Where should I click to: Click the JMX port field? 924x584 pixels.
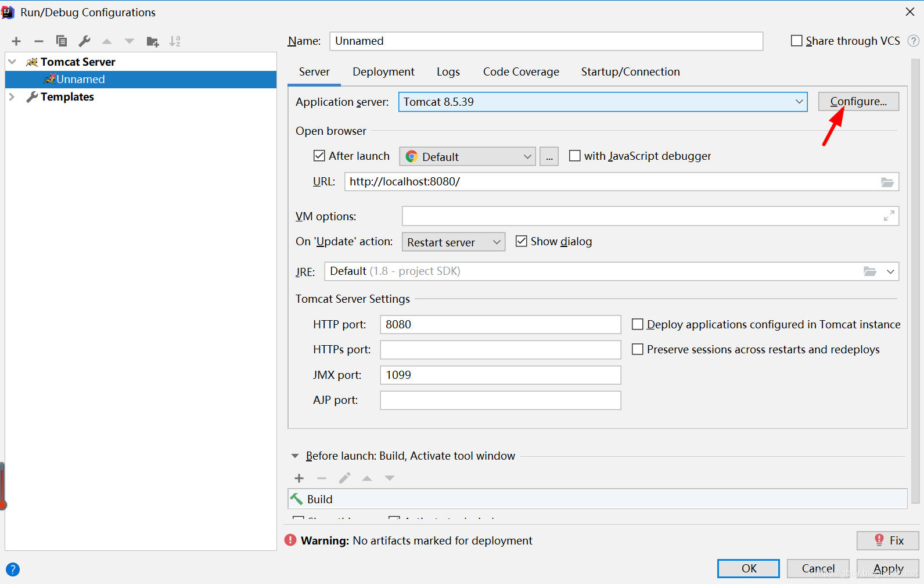pyautogui.click(x=501, y=375)
